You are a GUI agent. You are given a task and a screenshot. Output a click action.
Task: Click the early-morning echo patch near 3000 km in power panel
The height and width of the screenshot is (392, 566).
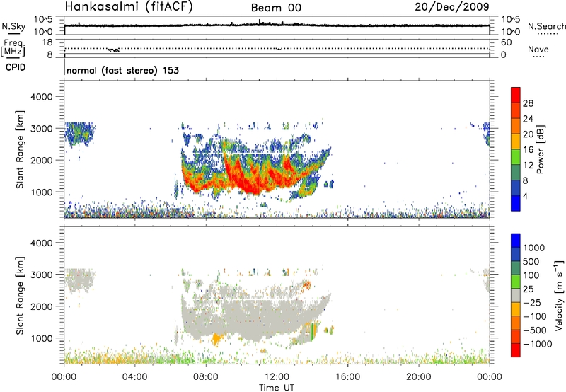tap(79, 134)
